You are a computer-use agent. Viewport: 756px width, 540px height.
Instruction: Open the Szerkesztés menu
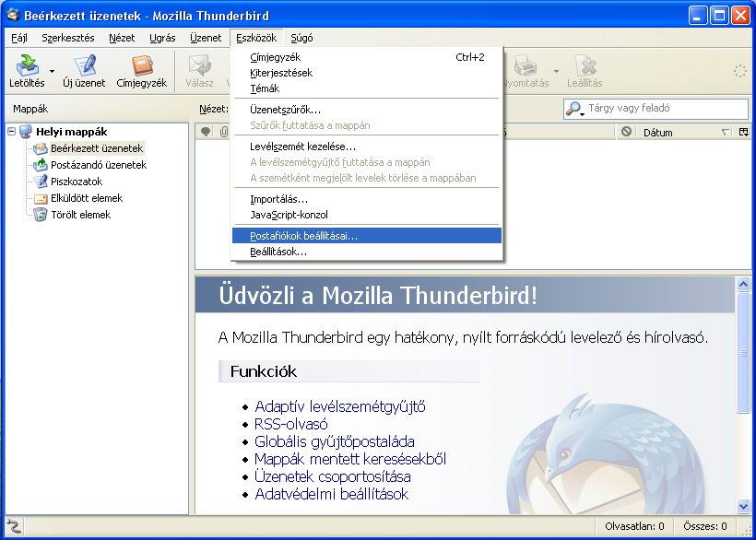(x=68, y=38)
